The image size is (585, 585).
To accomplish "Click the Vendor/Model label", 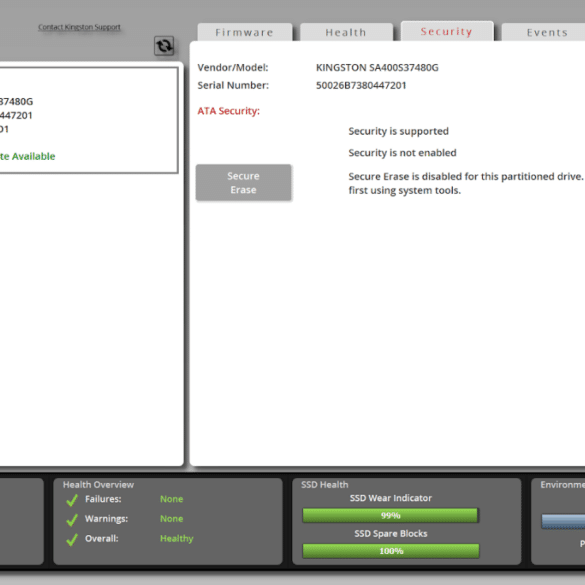I will (x=233, y=68).
